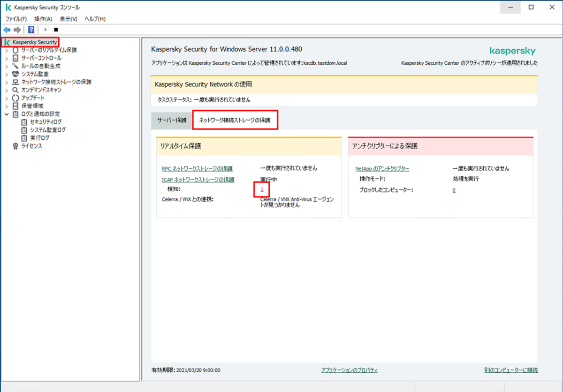The width and height of the screenshot is (563, 392).
Task: Click the stop square toolbar icon
Action: (x=56, y=30)
